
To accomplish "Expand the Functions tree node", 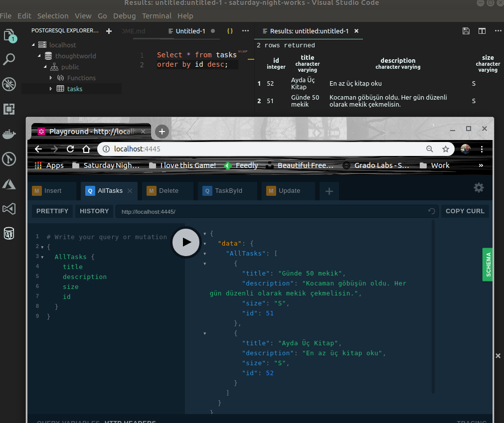I will click(x=51, y=78).
